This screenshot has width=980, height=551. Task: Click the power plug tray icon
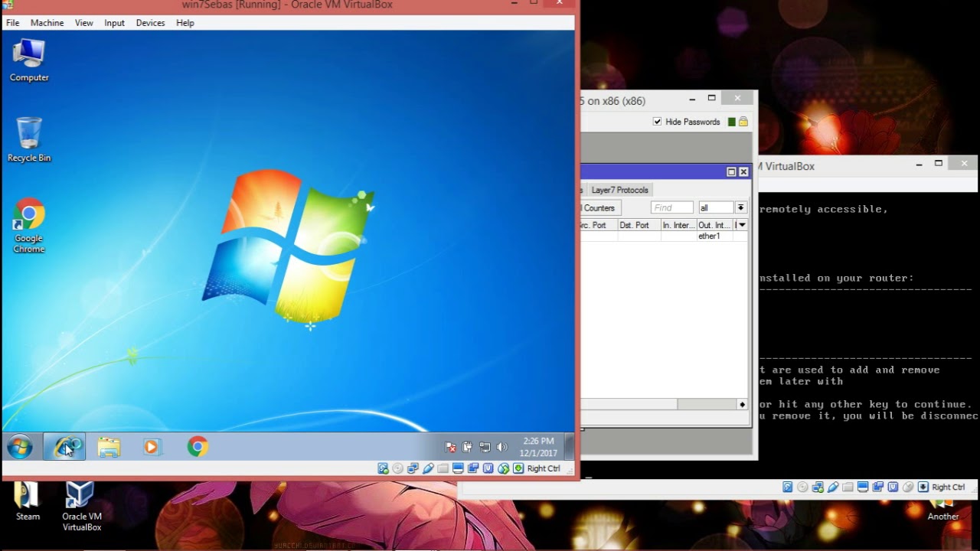468,447
